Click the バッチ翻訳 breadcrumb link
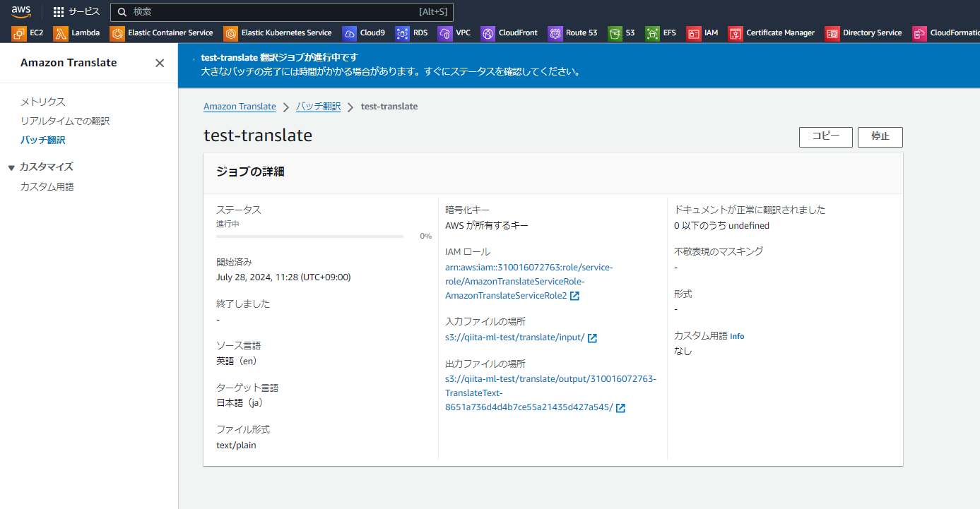 pyautogui.click(x=318, y=107)
